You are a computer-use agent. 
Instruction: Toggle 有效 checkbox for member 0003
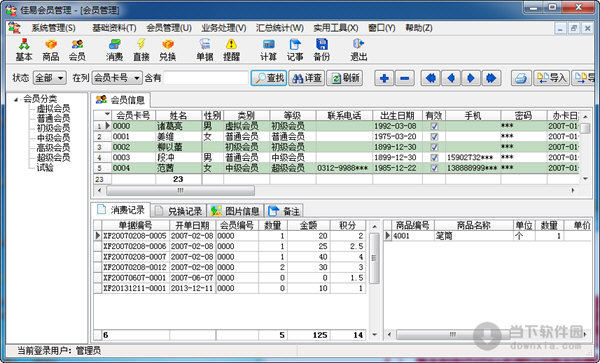[434, 158]
